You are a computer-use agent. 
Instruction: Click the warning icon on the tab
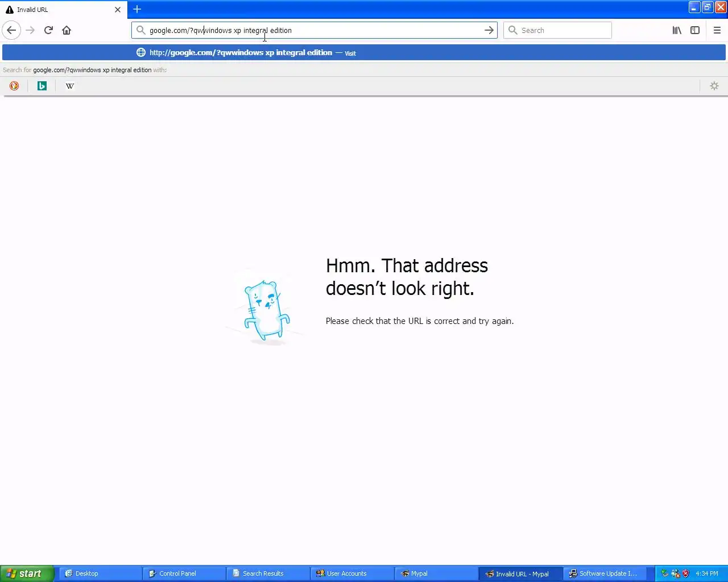point(10,10)
